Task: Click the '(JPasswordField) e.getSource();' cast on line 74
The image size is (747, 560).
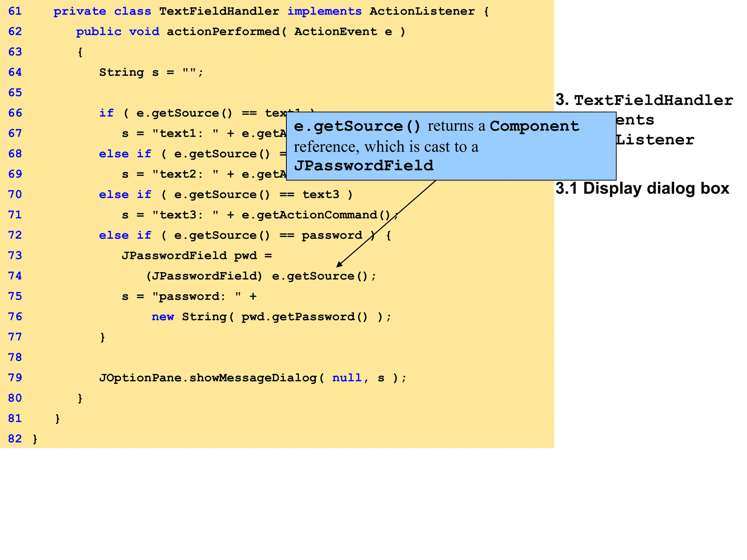Action: coord(261,276)
